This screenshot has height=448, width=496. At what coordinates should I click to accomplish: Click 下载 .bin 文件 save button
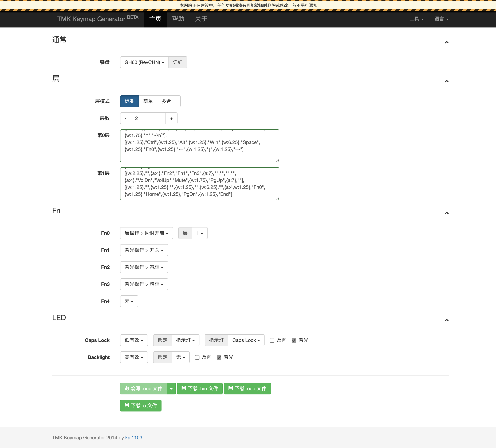click(x=200, y=388)
